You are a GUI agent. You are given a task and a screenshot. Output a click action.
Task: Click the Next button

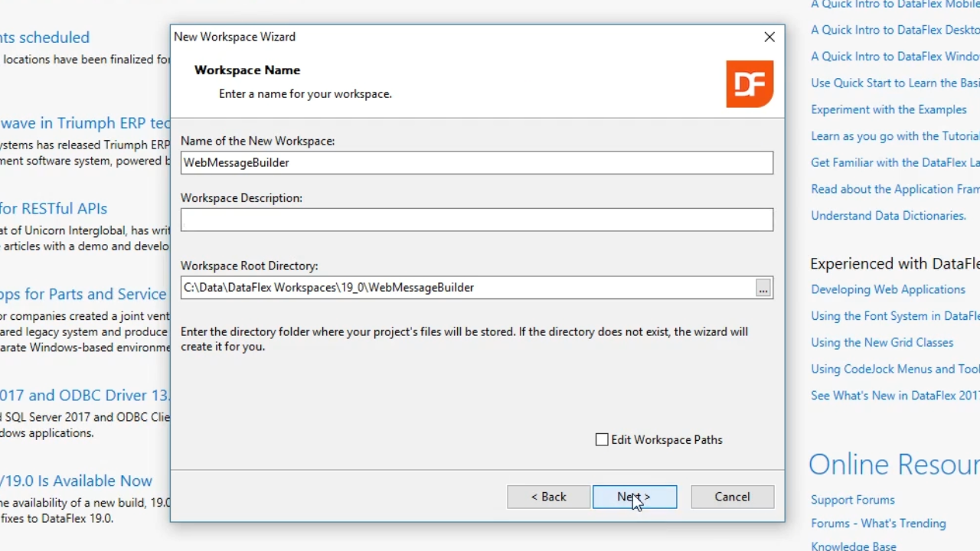pos(634,497)
